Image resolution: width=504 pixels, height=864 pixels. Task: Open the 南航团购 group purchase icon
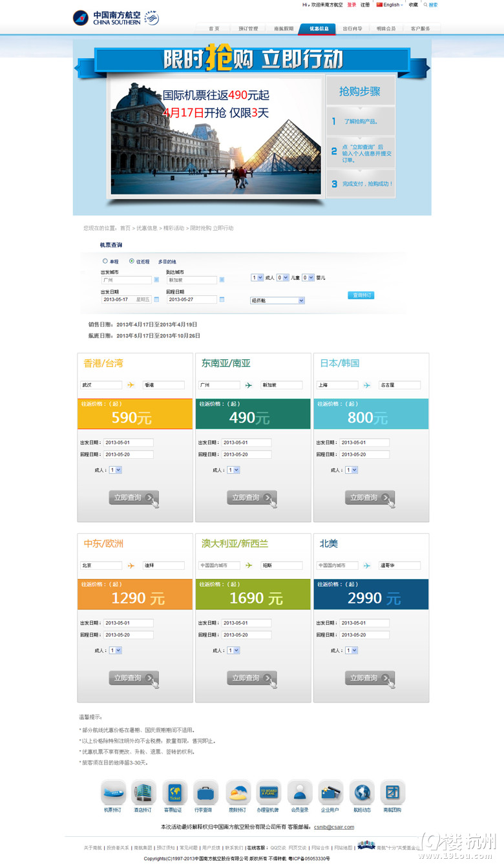tap(392, 792)
